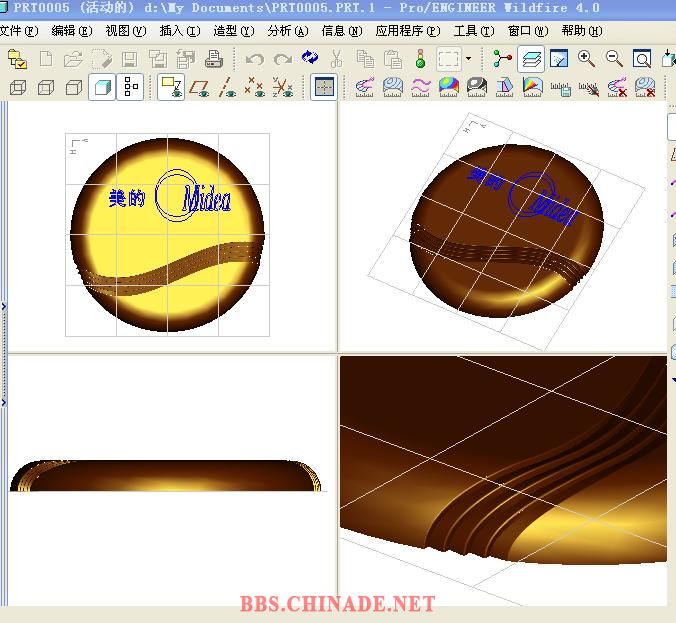
Task: Click the sections analysis icon
Action: [x=393, y=88]
